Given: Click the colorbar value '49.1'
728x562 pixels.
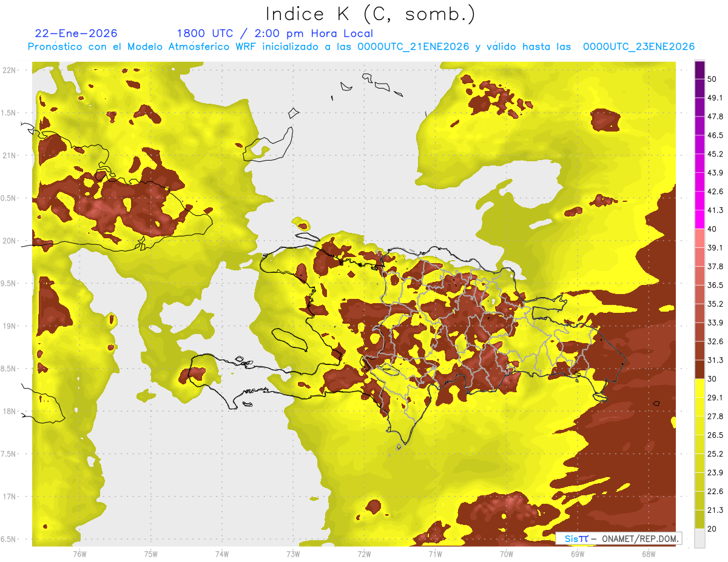Looking at the screenshot, I should [715, 98].
